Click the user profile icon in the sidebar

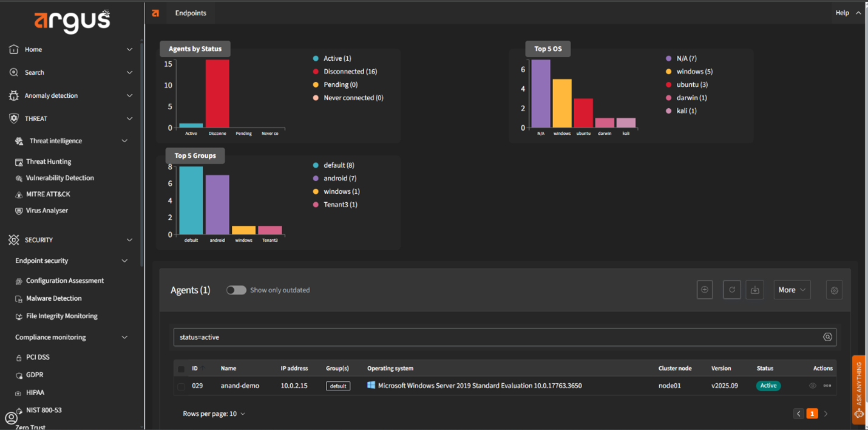pos(11,418)
